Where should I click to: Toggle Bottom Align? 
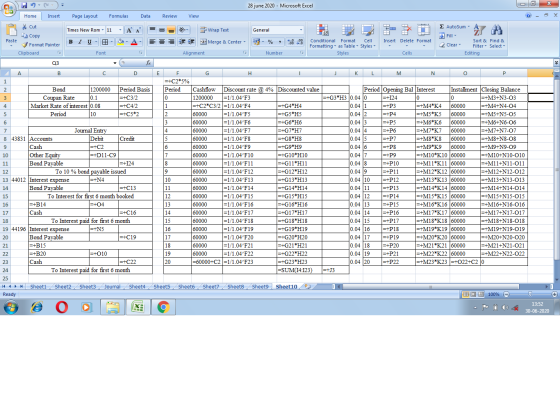pyautogui.click(x=171, y=30)
